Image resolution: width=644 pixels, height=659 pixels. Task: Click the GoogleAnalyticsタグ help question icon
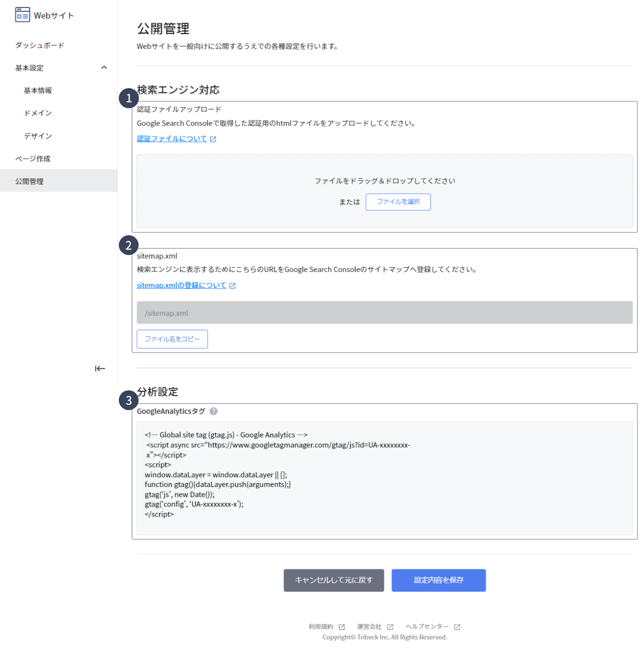214,412
